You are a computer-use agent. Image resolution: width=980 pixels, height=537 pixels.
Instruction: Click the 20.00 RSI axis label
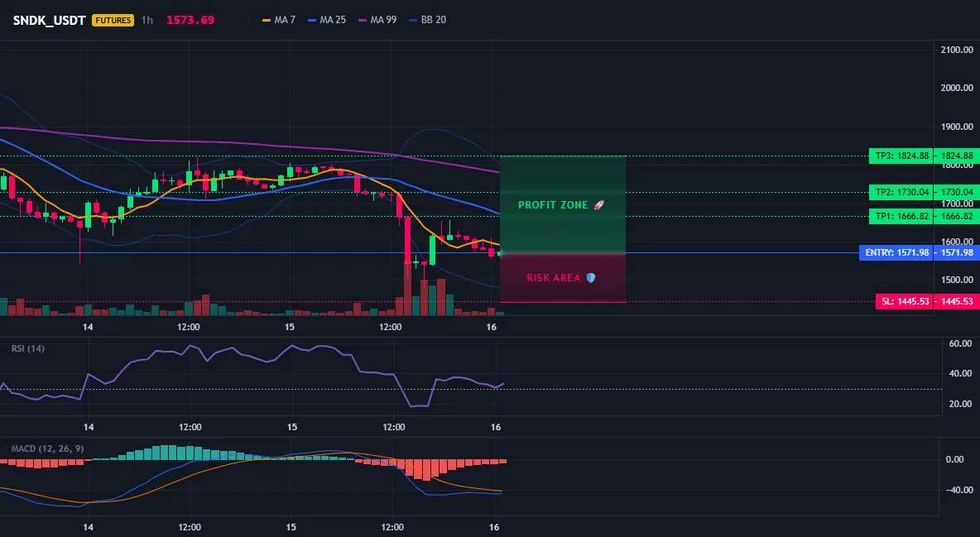click(960, 404)
